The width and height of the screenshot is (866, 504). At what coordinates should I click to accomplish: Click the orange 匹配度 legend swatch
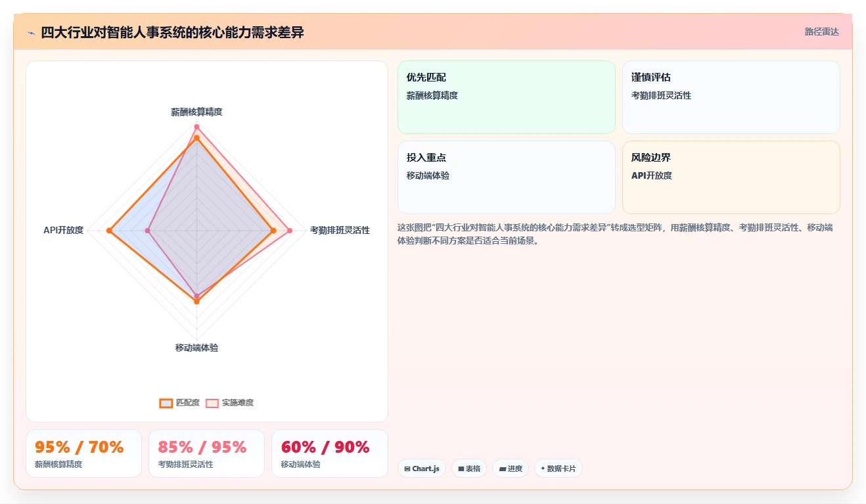166,403
